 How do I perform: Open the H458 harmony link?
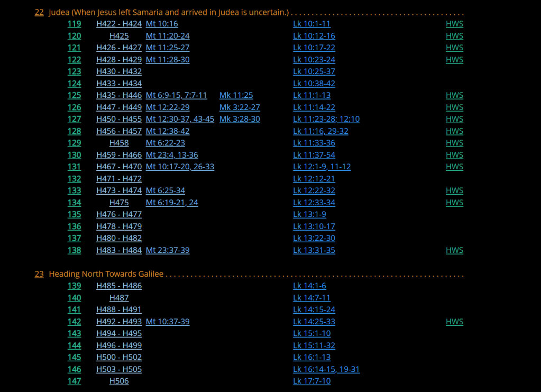(x=119, y=143)
